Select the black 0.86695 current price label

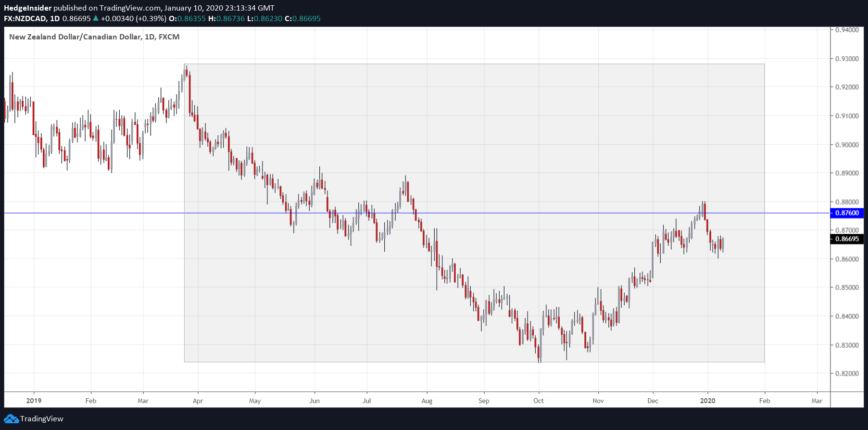pyautogui.click(x=847, y=239)
